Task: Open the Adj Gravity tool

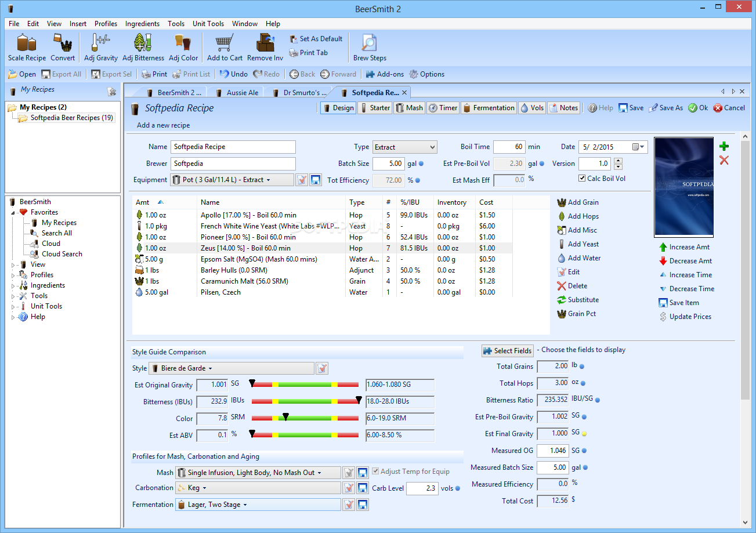Action: tap(101, 47)
